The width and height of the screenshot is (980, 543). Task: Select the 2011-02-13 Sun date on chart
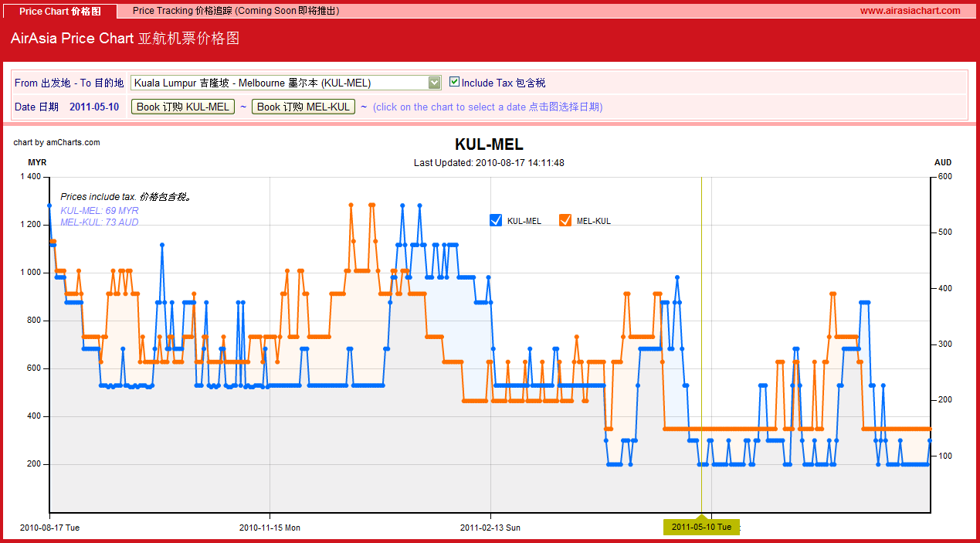click(490, 528)
